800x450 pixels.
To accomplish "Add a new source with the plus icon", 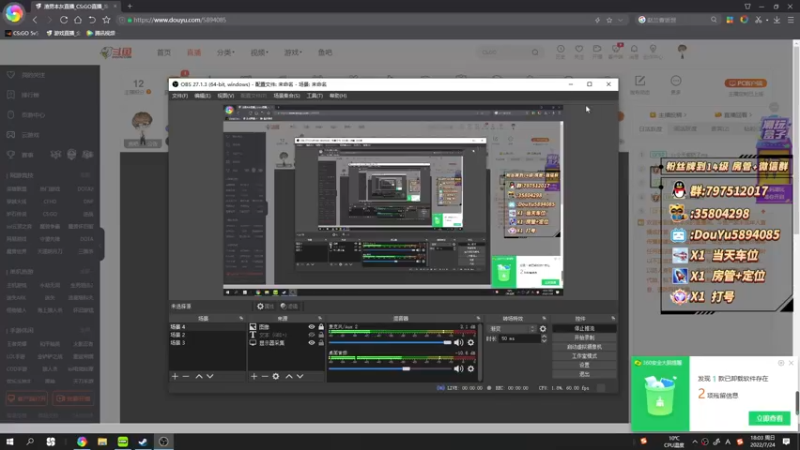I will (x=254, y=376).
